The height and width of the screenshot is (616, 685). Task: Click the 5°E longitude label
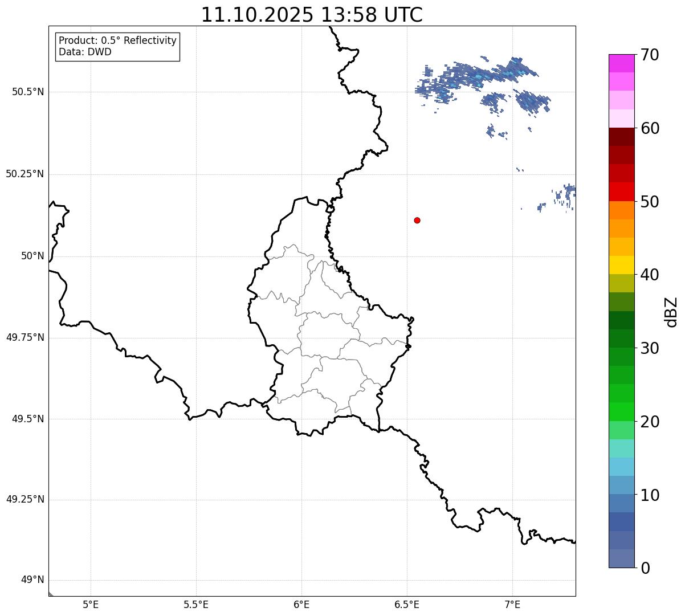91,604
